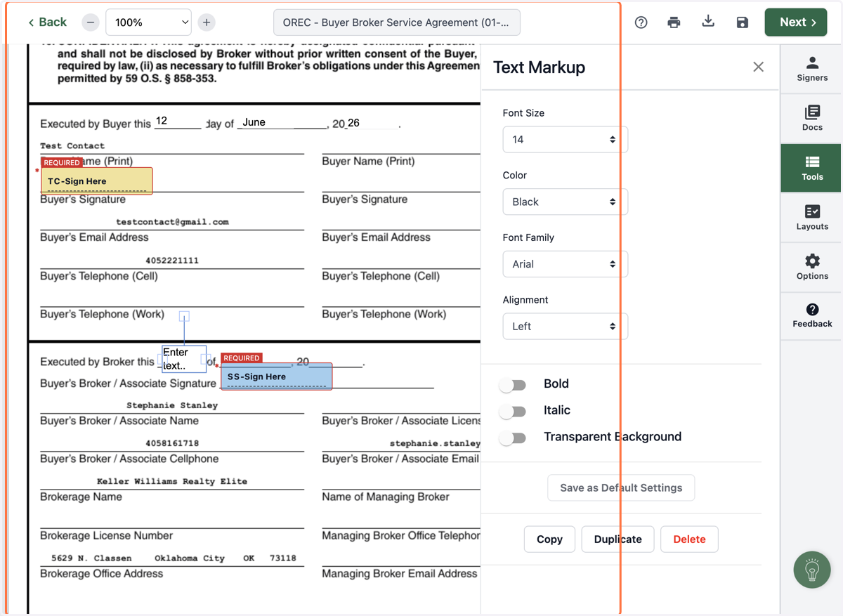The image size is (843, 616).
Task: Click the Duplicate button
Action: [x=617, y=539]
